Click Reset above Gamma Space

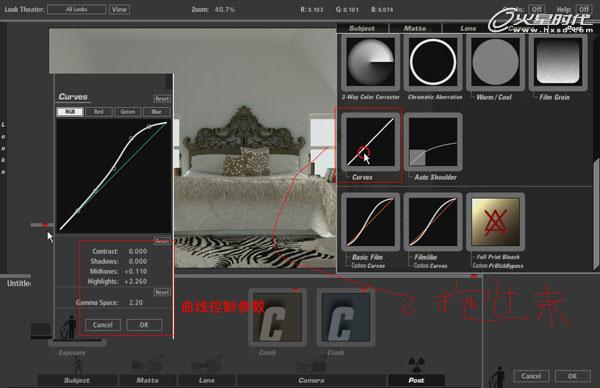[x=162, y=292]
